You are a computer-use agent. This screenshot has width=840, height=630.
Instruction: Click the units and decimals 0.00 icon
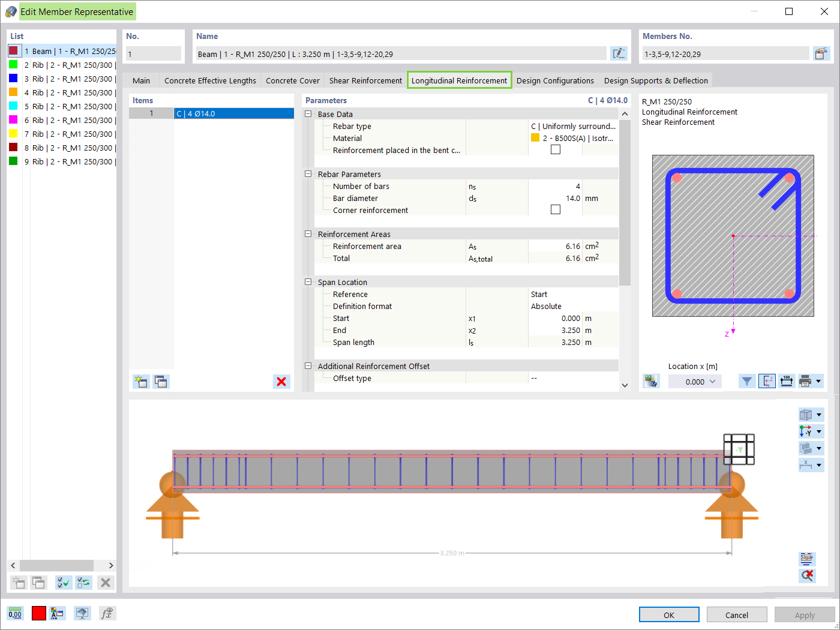15,613
